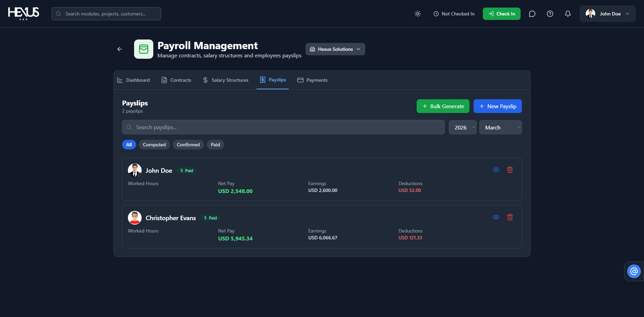Click the Hexus ERP logo

point(24,14)
